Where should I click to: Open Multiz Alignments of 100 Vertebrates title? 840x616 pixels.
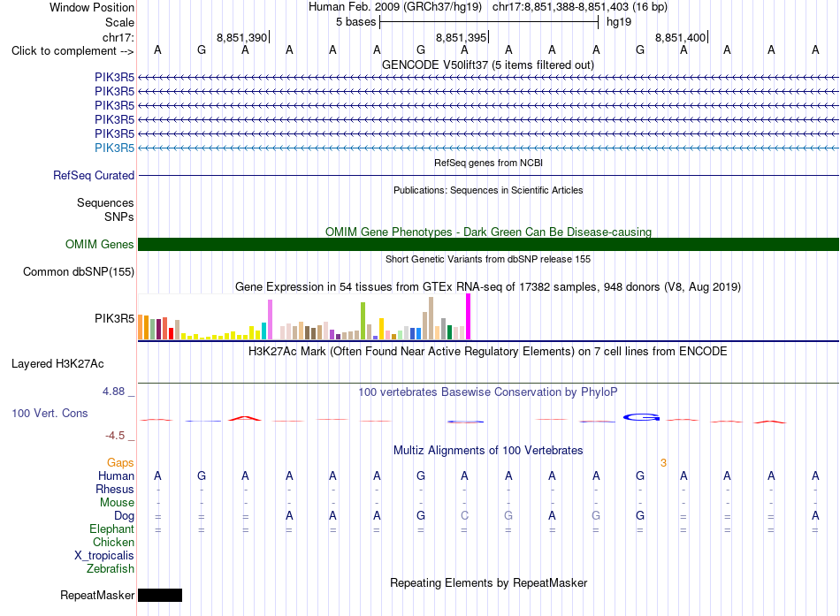point(488,451)
